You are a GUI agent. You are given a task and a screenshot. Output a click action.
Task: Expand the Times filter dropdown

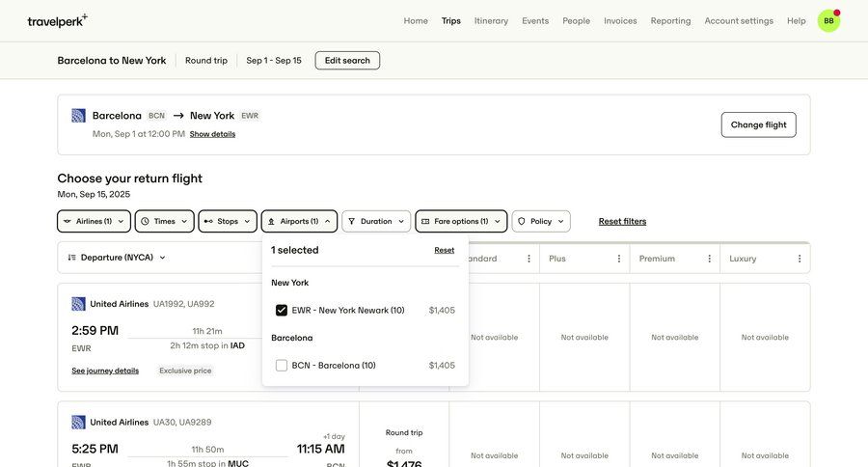164,221
